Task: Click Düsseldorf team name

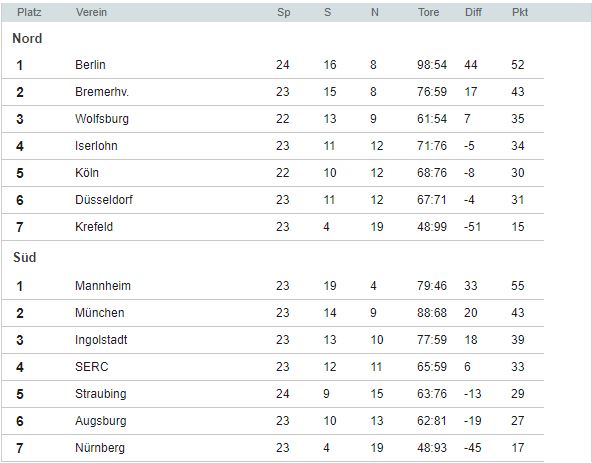Action: [x=104, y=200]
